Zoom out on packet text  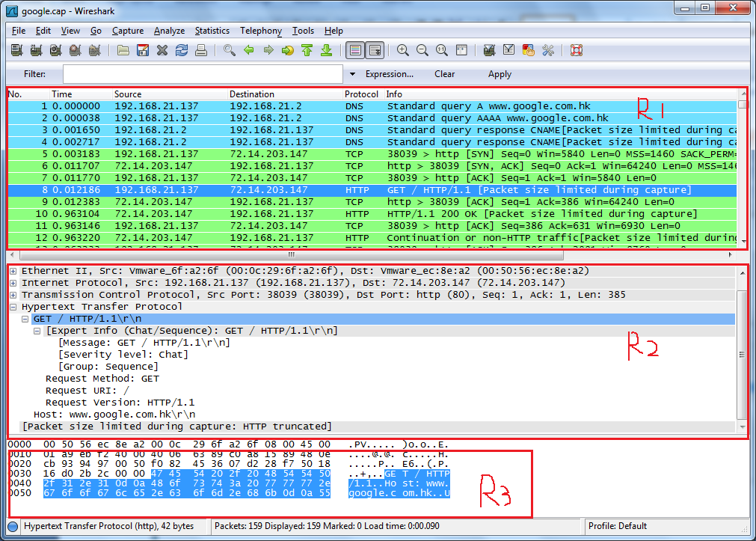[422, 50]
